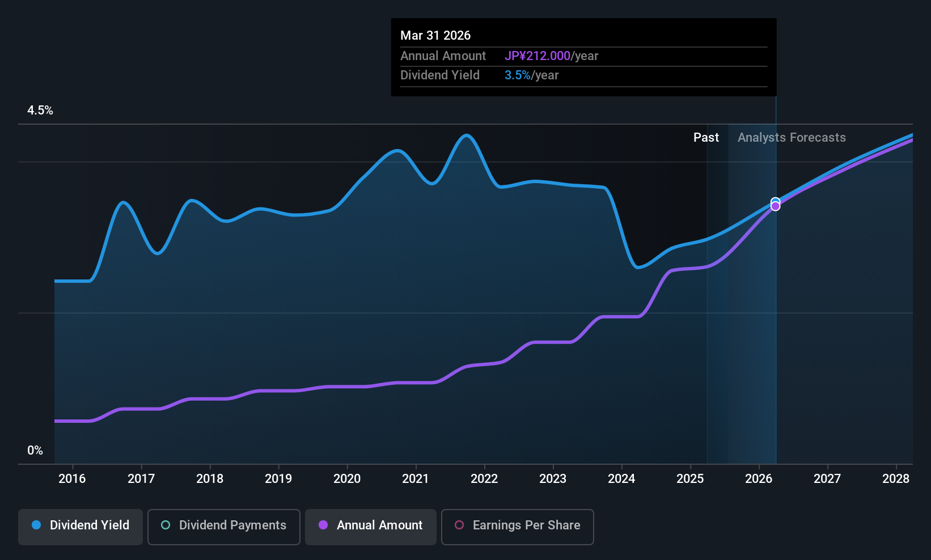The height and width of the screenshot is (560, 931).
Task: Toggle the Dividend Yield series
Action: (x=81, y=527)
